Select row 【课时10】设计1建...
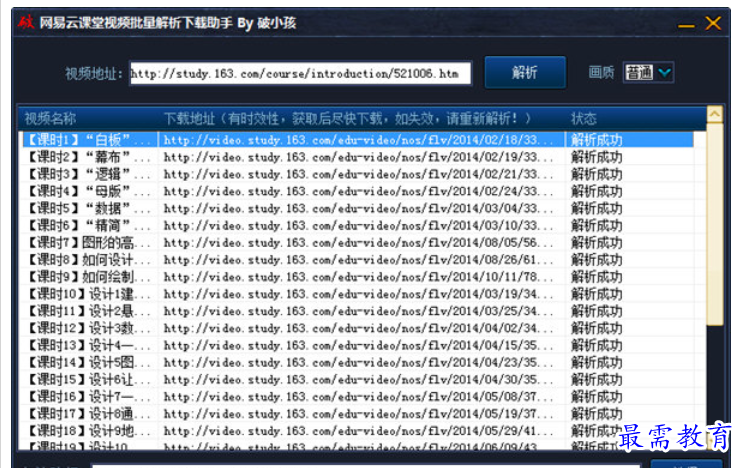The height and width of the screenshot is (468, 740). [x=357, y=294]
